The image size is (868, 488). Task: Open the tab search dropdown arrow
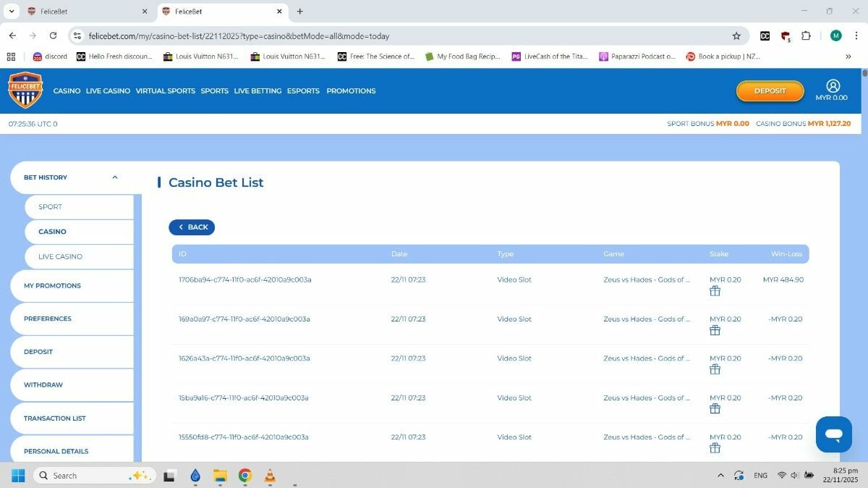[11, 11]
